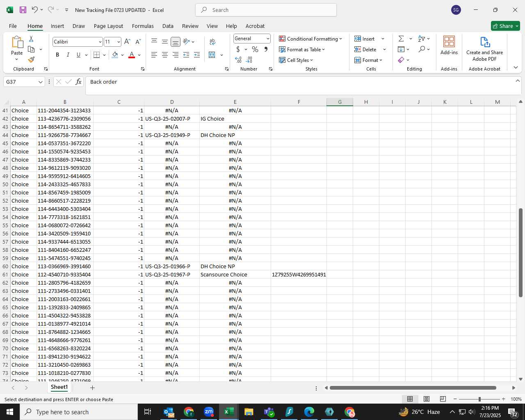Click Increase Decimal icon
525x420 pixels.
[238, 60]
